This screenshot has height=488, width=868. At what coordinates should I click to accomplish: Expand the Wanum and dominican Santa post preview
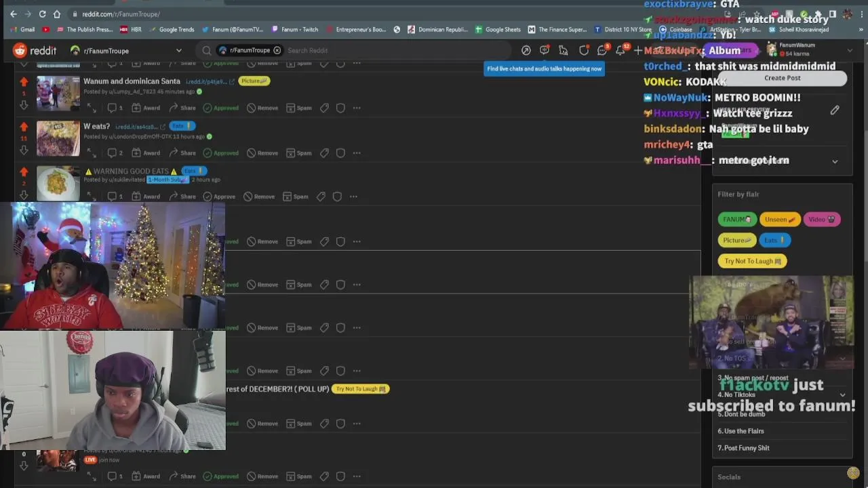pyautogui.click(x=92, y=108)
